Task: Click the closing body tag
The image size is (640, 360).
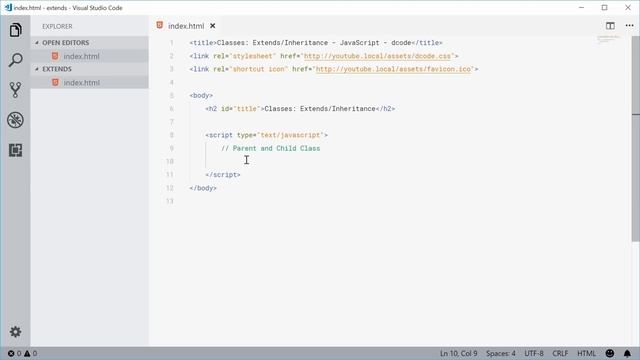Action: [203, 188]
